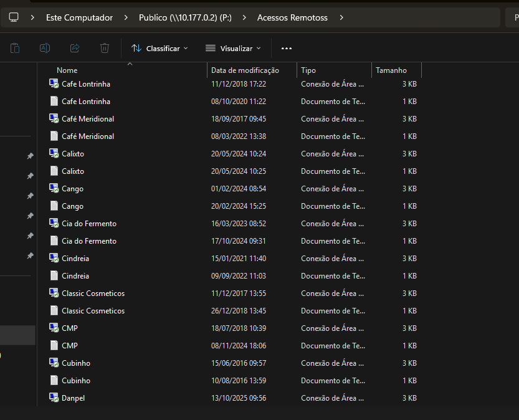Click the Rename icon in the toolbar
The image size is (519, 420).
[45, 48]
